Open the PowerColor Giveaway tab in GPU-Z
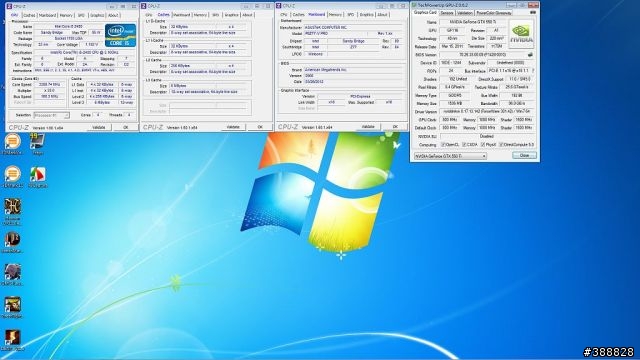Viewport: 640px width, 360px height. click(x=493, y=13)
